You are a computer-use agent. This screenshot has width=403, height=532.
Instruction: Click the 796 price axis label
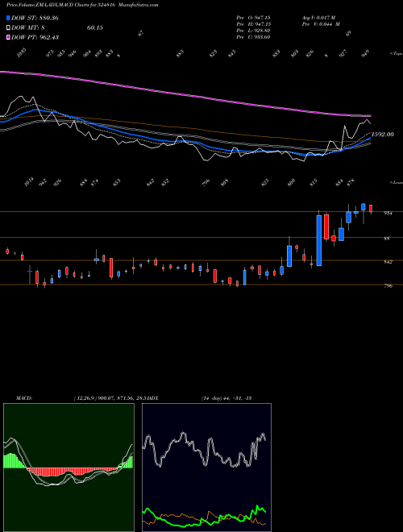tap(388, 286)
